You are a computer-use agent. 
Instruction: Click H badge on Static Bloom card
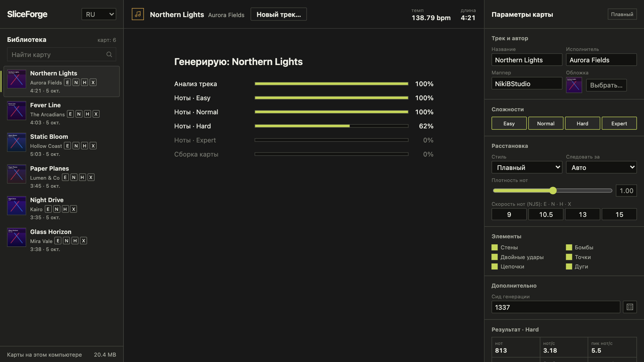[x=85, y=146]
